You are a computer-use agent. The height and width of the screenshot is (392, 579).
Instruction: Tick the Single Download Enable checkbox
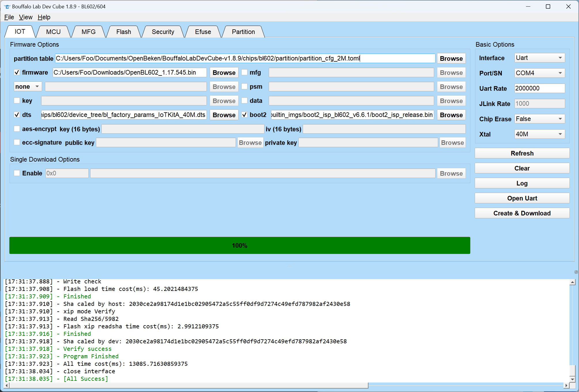[x=17, y=173]
